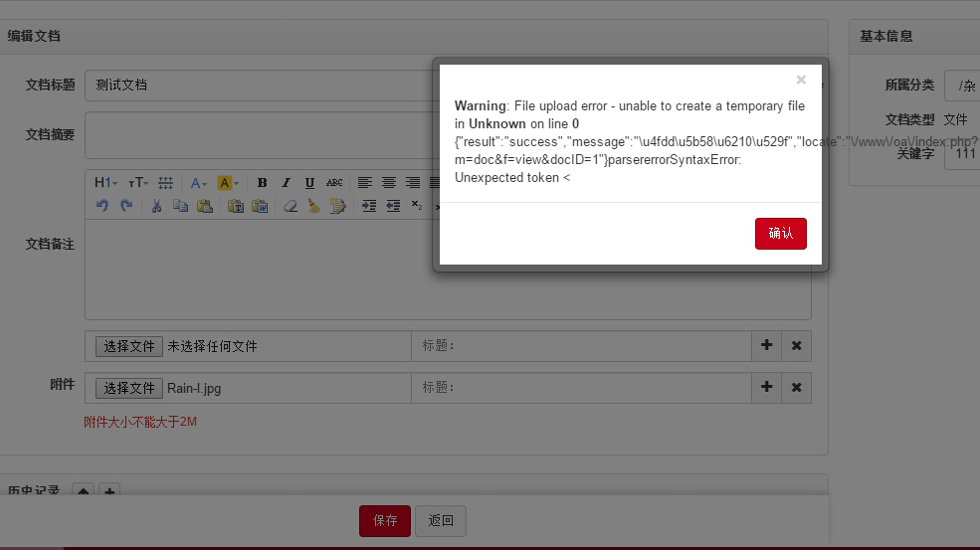Center align text in editor

(x=389, y=182)
